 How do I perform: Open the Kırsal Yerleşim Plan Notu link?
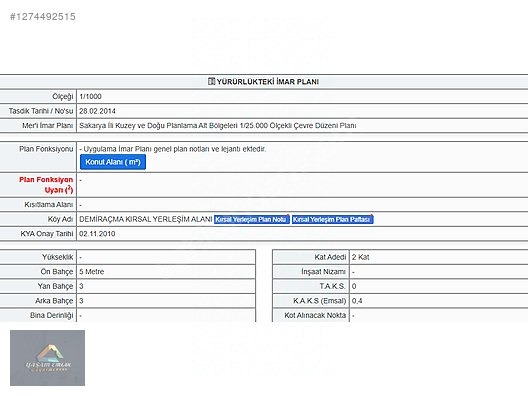pyautogui.click(x=252, y=220)
